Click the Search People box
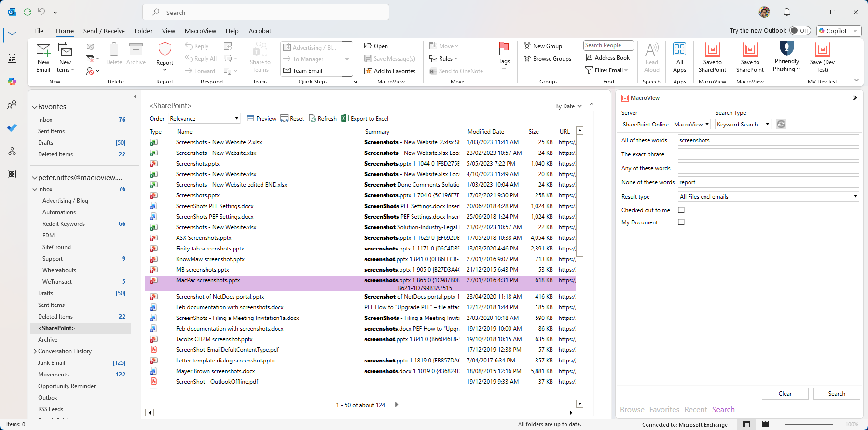Screen dimensions: 868x430 tap(608, 45)
